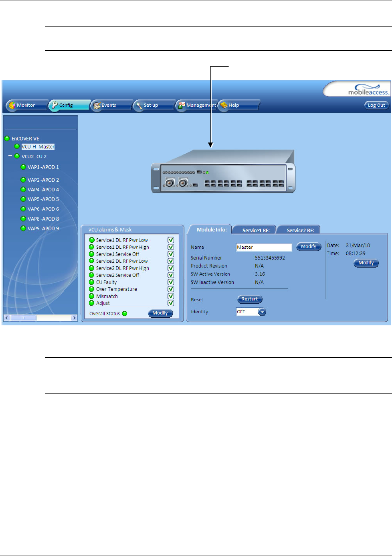
Task: Toggle Service1 DL RF Pwr High mask
Action: 171,247
